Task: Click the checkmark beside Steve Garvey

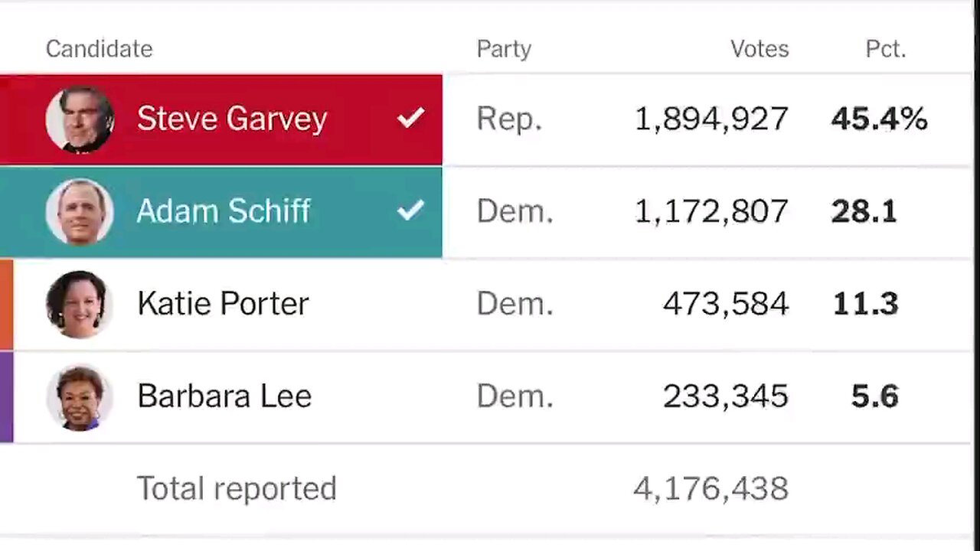Action: [x=411, y=118]
